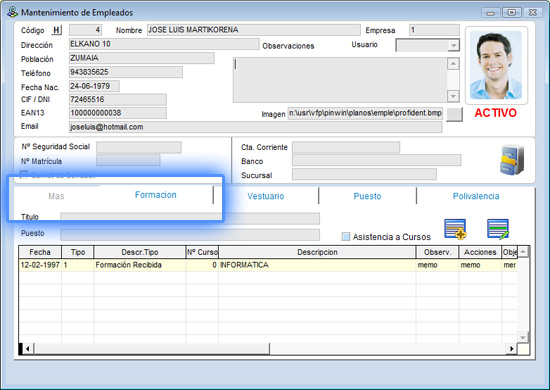Viewport: 550px width, 390px height.
Task: Click the Descr.Tipo column header
Action: [140, 252]
